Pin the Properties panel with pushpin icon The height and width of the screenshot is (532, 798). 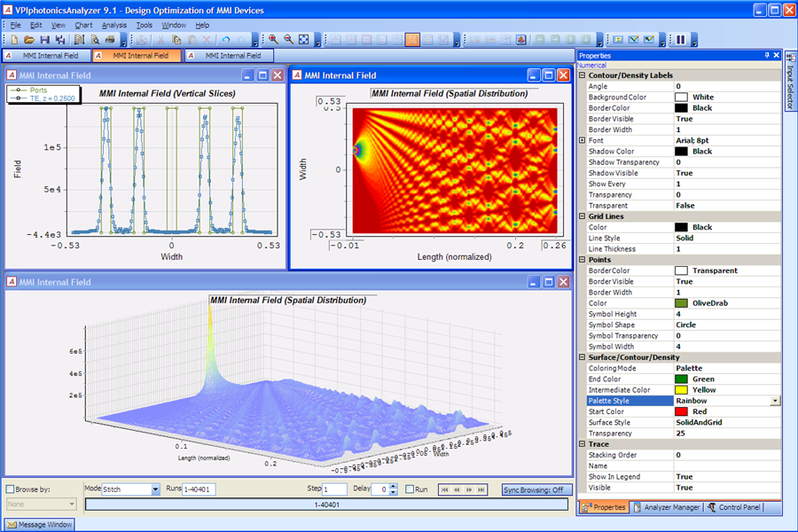[767, 55]
